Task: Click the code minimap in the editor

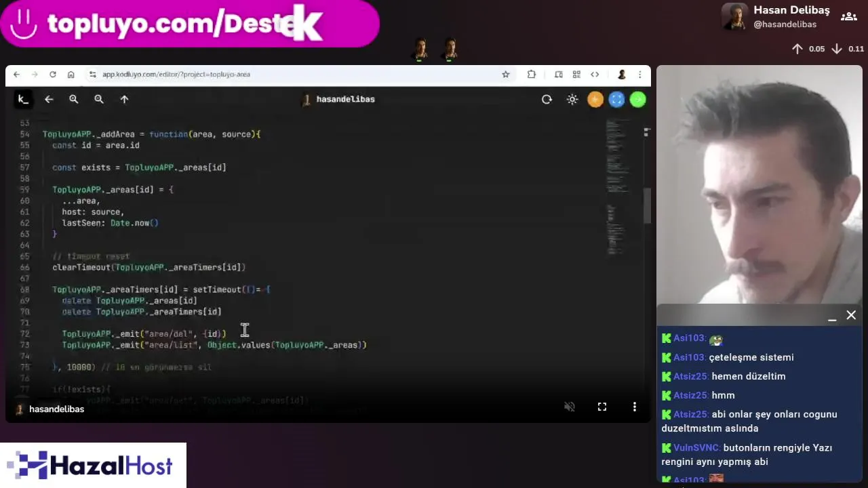Action: [x=618, y=186]
